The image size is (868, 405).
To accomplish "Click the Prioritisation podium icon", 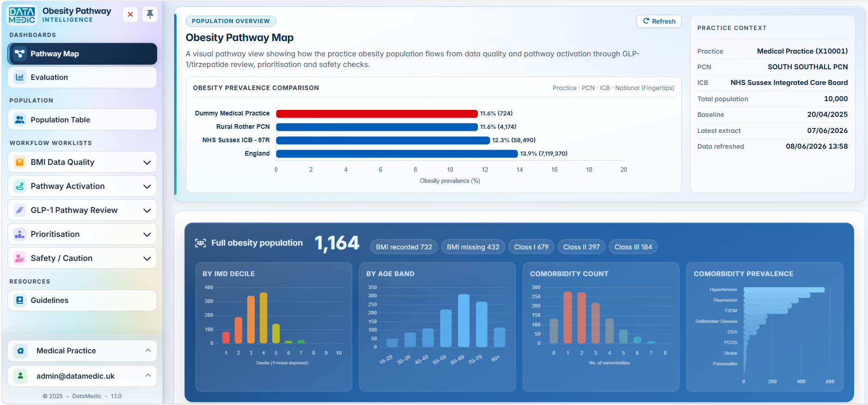I will pyautogui.click(x=19, y=234).
